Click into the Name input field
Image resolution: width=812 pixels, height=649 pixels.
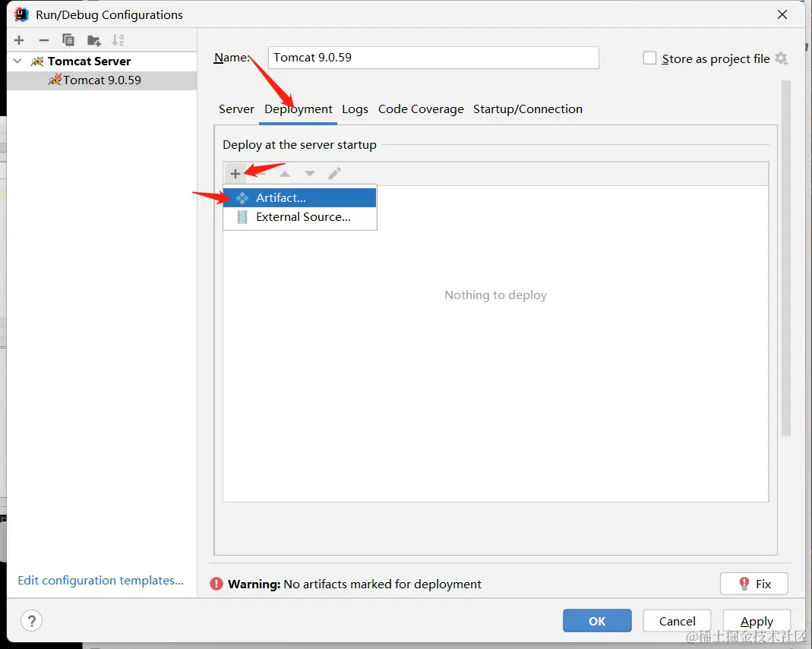(x=434, y=58)
